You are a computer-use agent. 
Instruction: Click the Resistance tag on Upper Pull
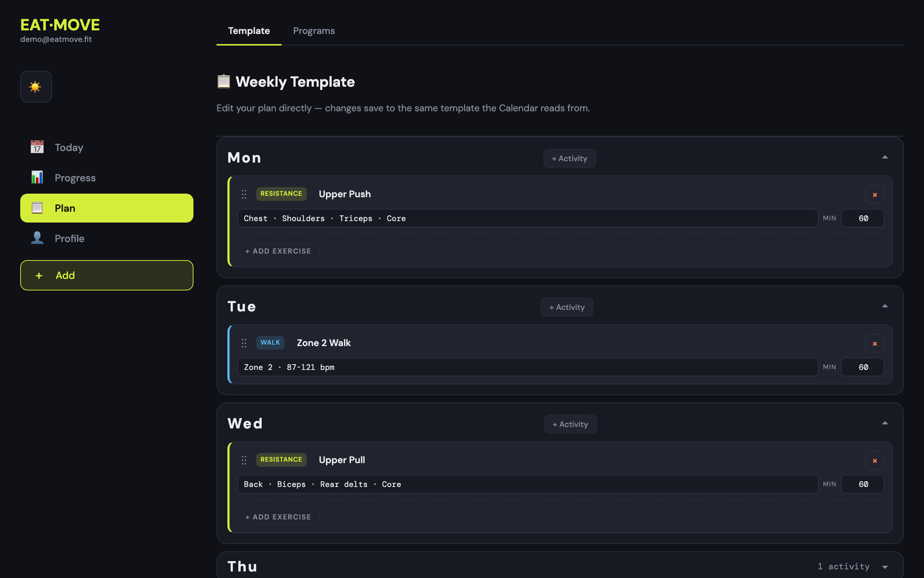(281, 460)
